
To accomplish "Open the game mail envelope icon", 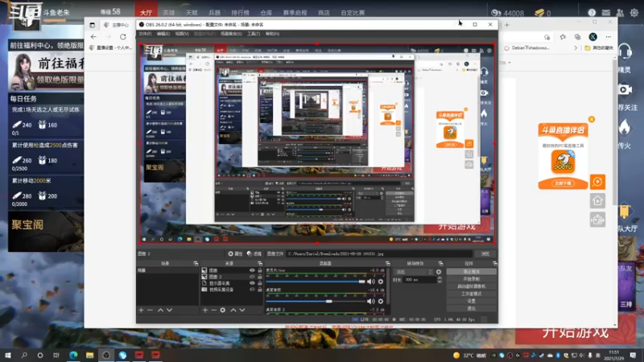I will pyautogui.click(x=606, y=13).
